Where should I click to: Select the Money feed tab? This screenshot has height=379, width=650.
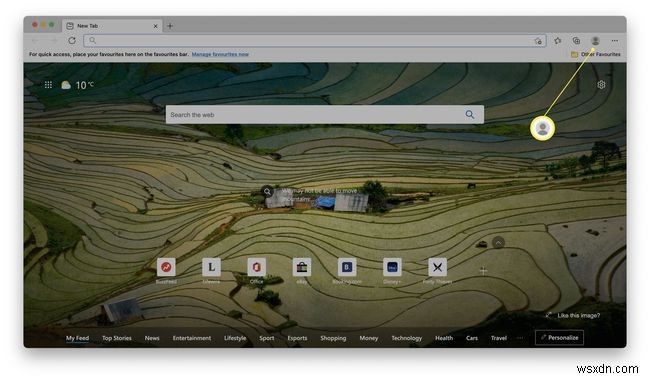point(369,338)
